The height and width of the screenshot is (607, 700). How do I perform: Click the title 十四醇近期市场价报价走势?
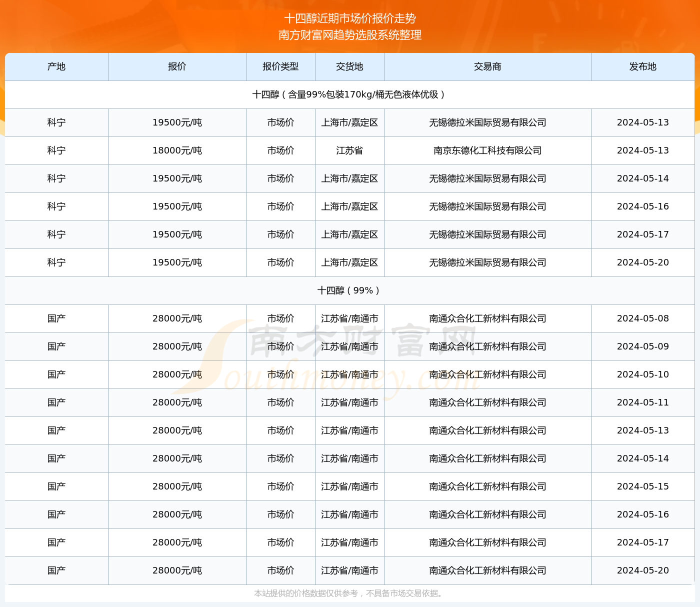350,18
